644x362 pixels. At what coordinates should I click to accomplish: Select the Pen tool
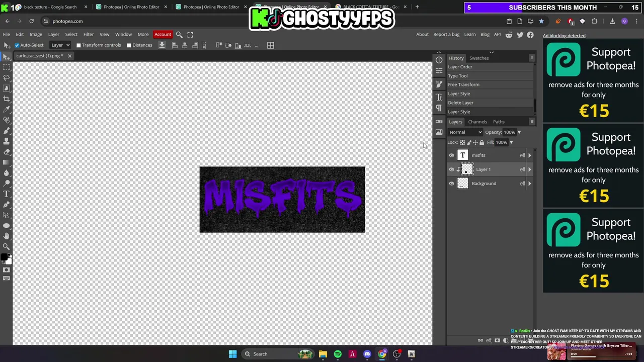7,204
